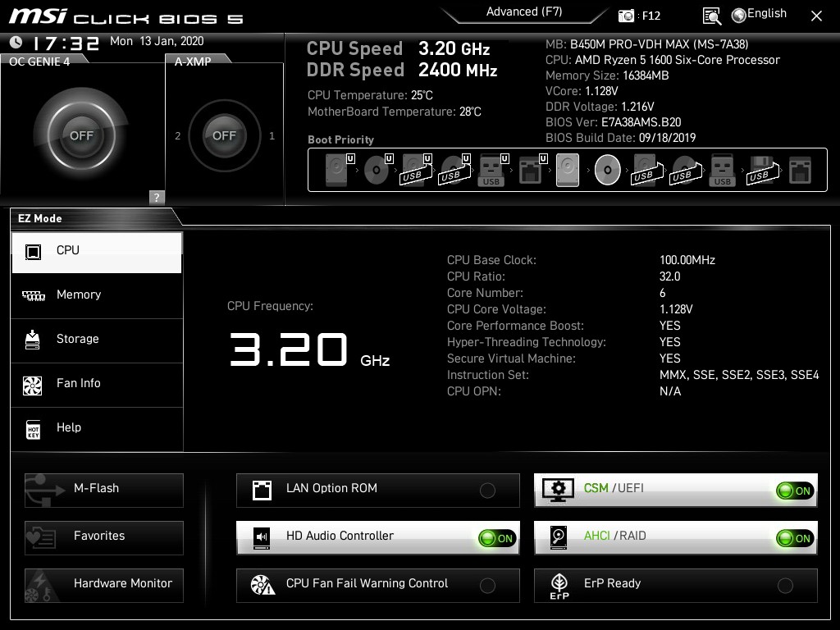Viewport: 840px width, 630px height.
Task: Click the 17:32 system time
Action: [x=66, y=43]
